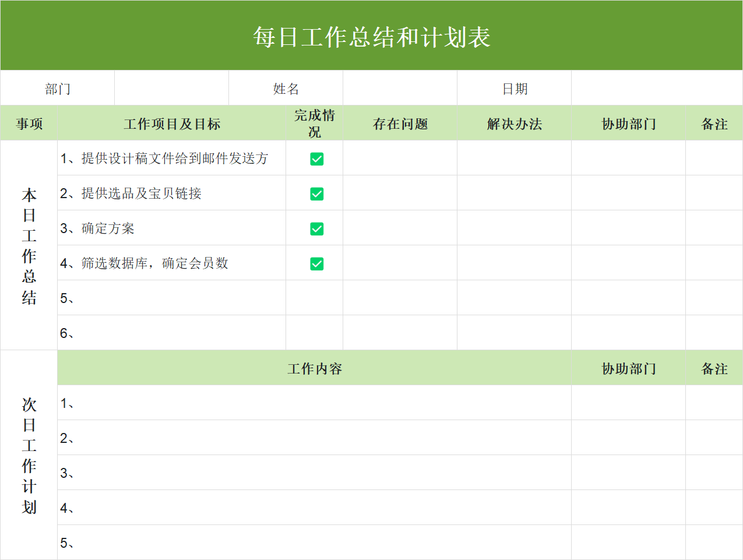Click the 完成情况 header cell
The height and width of the screenshot is (560, 743).
(x=314, y=123)
